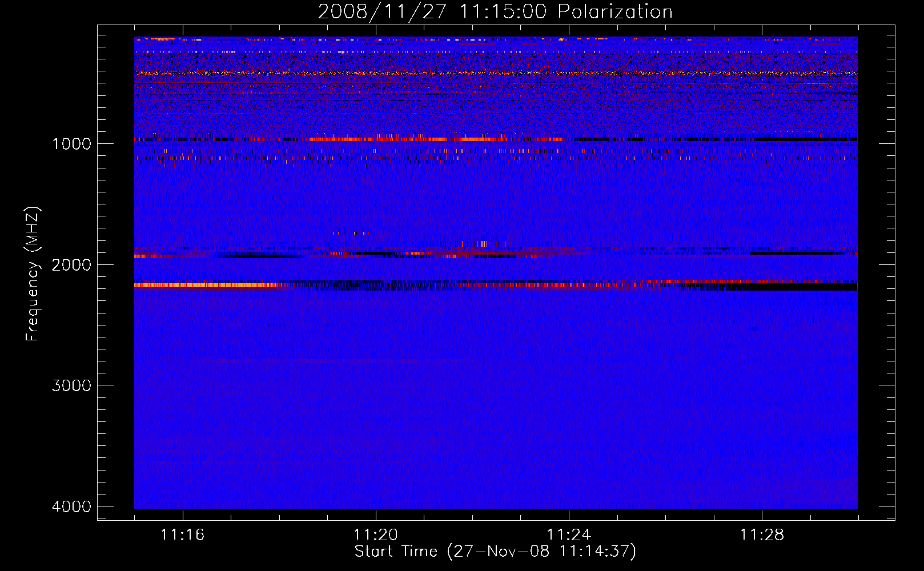Select the 'Frequency (MHZ)' axis label
924x571 pixels.
point(33,274)
